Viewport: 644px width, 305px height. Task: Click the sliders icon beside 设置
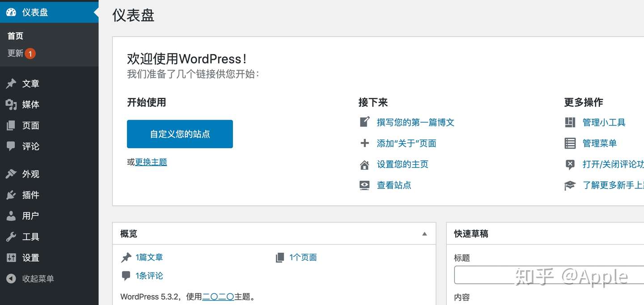[11, 258]
